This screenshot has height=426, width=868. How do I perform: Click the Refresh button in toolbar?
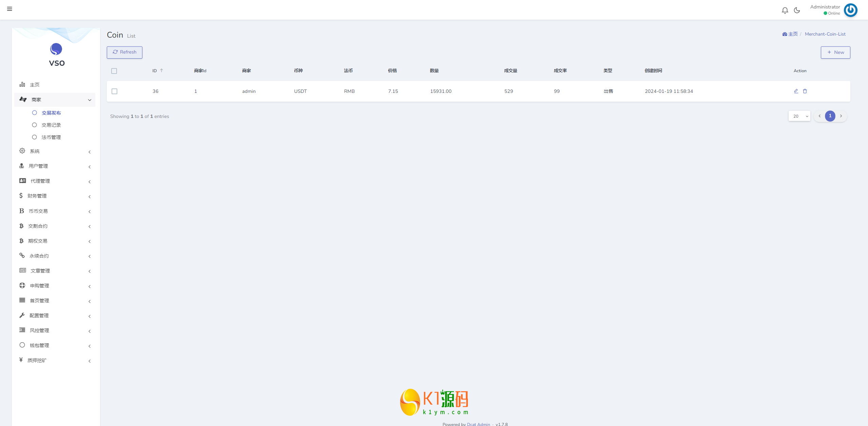[x=124, y=52]
